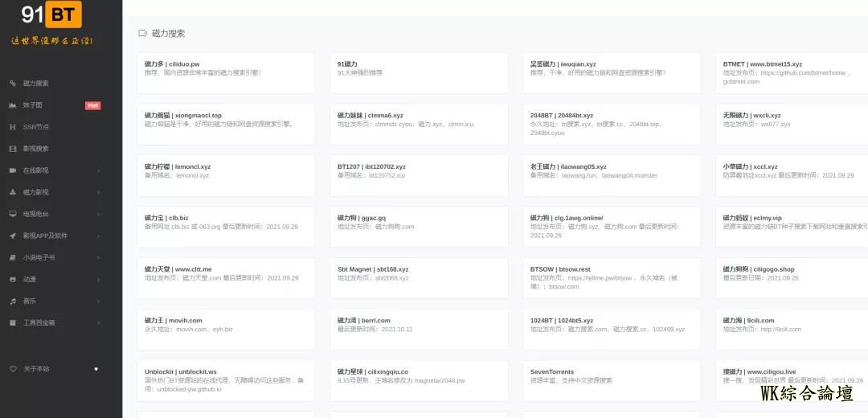Expand the 在线影视 submenu arrow
The height and width of the screenshot is (418, 868).
(99, 170)
